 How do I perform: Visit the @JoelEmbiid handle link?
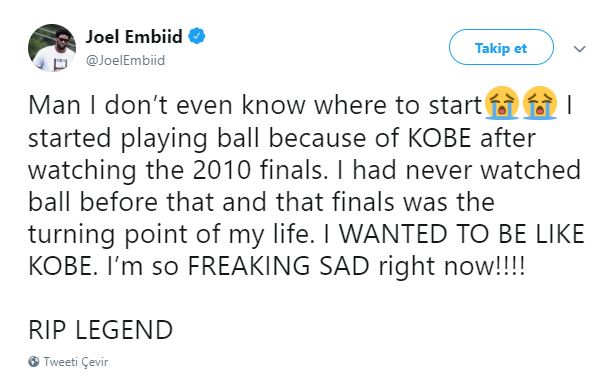point(125,60)
